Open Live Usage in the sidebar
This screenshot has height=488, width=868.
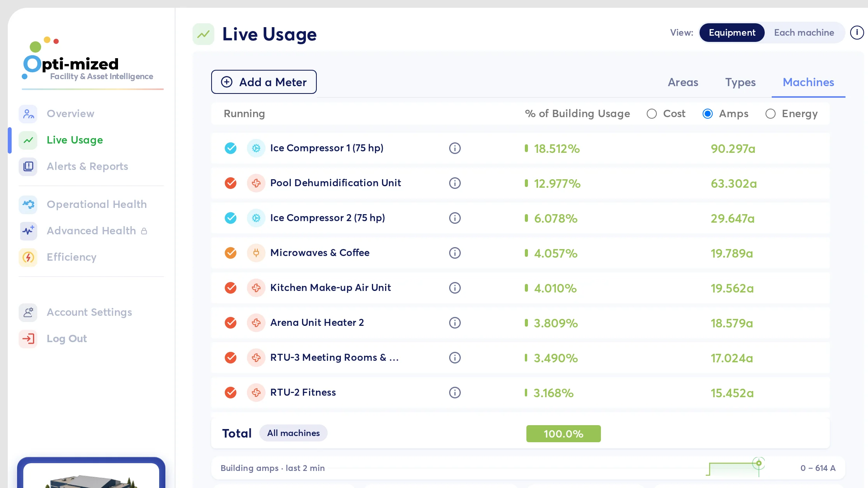(75, 140)
